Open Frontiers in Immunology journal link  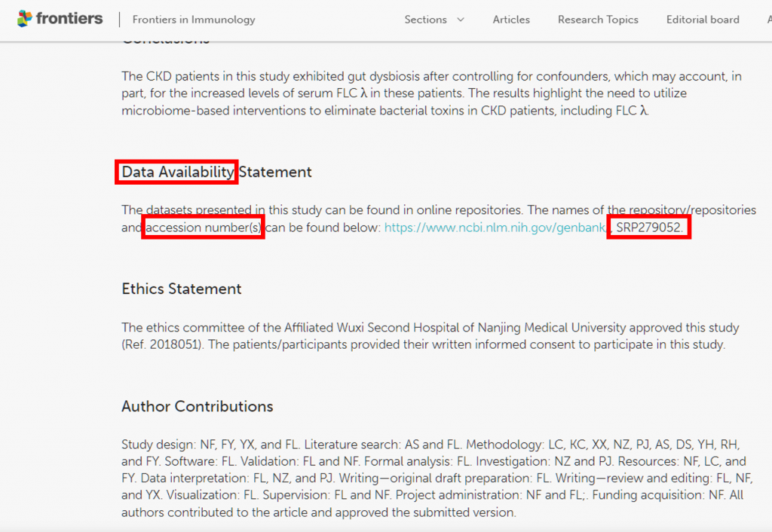194,20
